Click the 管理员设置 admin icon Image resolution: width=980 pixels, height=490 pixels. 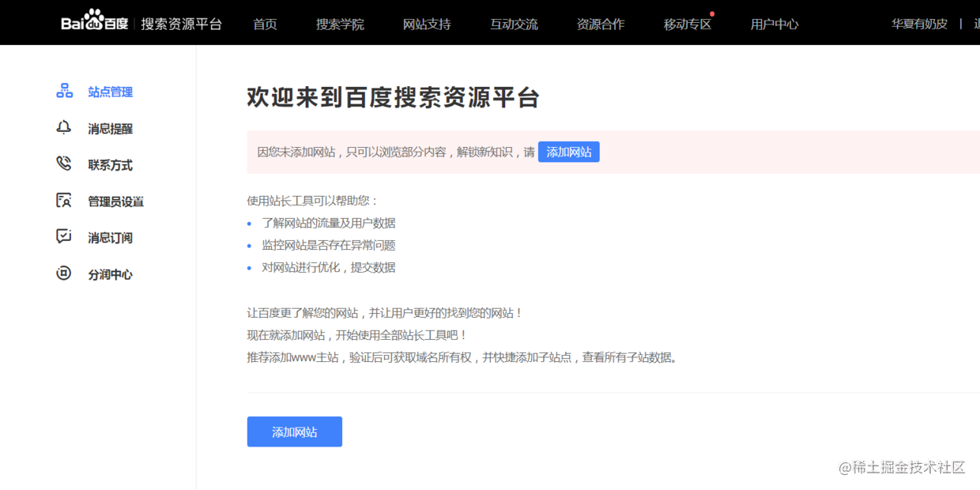click(x=64, y=201)
